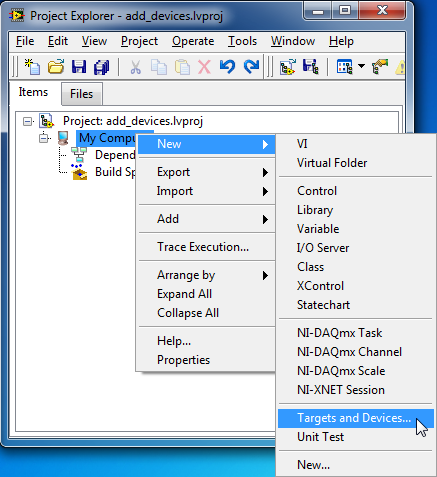Open the filter view dropdown arrow in toolbar
Screen dimensions: 437x477
point(361,66)
